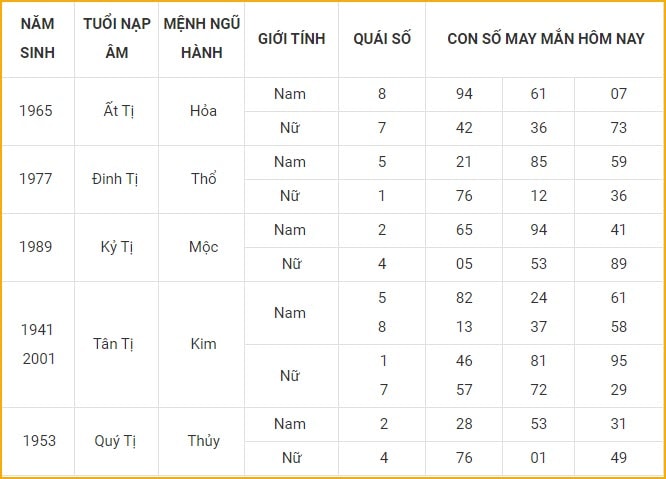Click the 1989 year cell
666x479 pixels.
pyautogui.click(x=37, y=247)
